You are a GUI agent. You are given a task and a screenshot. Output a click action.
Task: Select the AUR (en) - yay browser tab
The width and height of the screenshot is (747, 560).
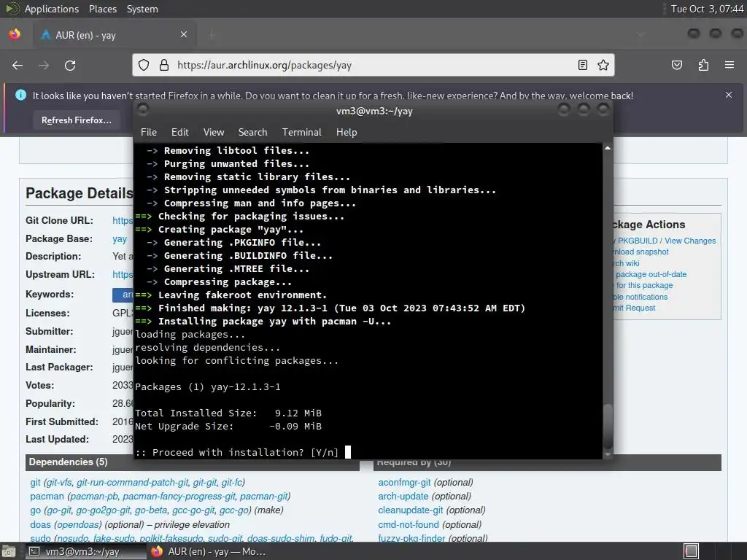pyautogui.click(x=115, y=35)
